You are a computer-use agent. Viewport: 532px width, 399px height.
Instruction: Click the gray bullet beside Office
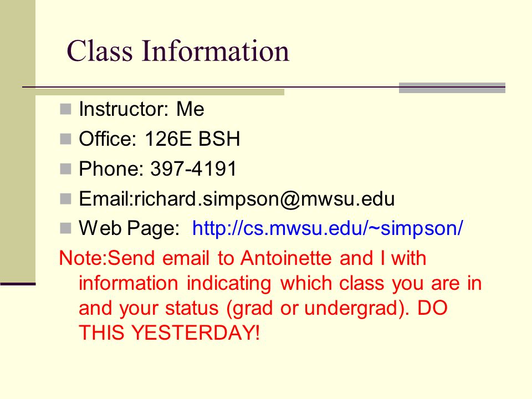(65, 139)
